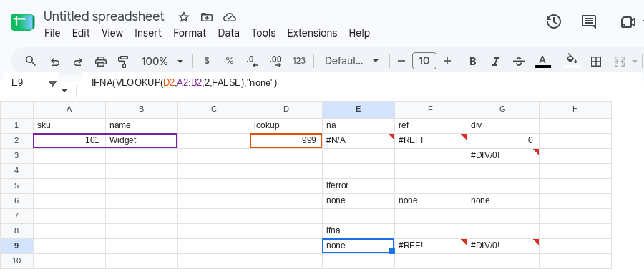Select the #REF! cell in row 2
The image size is (644, 277).
click(x=431, y=140)
